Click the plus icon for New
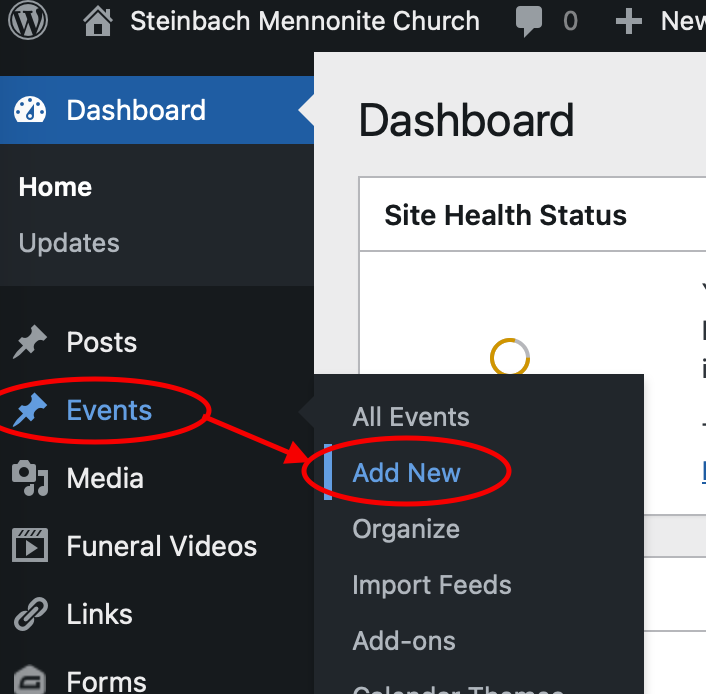 (x=629, y=21)
